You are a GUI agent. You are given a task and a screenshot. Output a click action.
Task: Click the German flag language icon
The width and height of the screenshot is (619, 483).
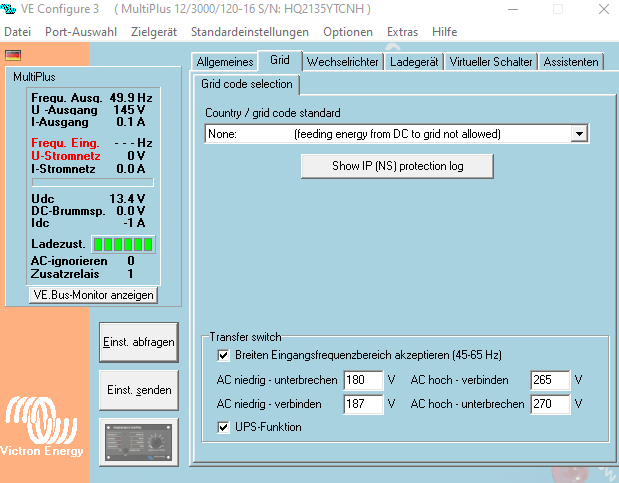(x=13, y=55)
